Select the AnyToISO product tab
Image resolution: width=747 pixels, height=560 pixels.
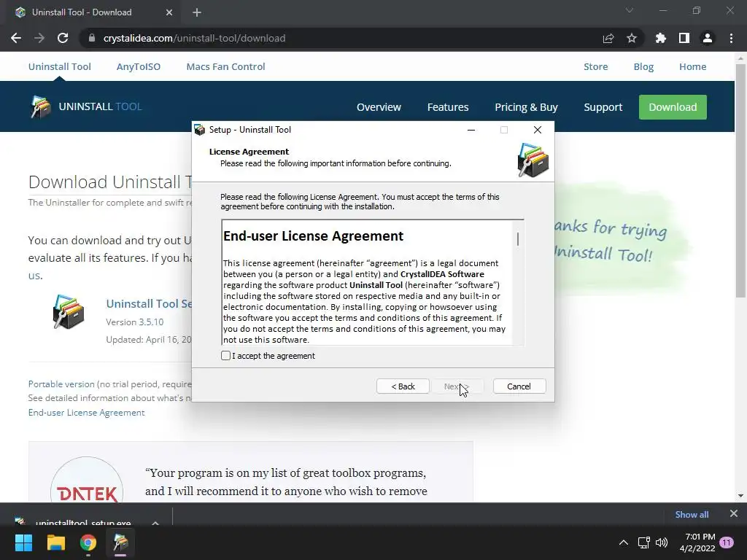pyautogui.click(x=139, y=66)
